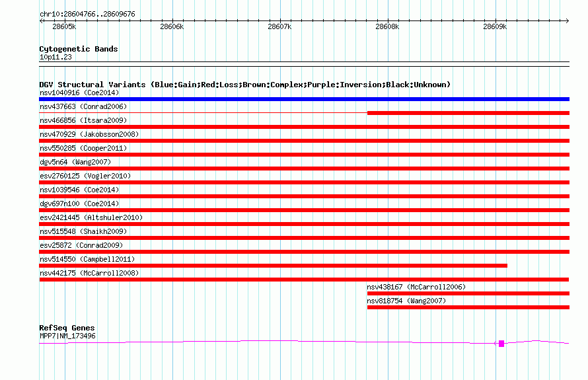Click the red bar under esv25872
Image resolution: width=588 pixels, height=380 pixels.
point(304,252)
